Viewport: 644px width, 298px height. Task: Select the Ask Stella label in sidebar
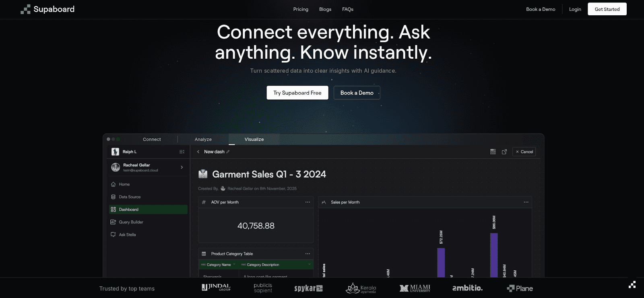(127, 234)
